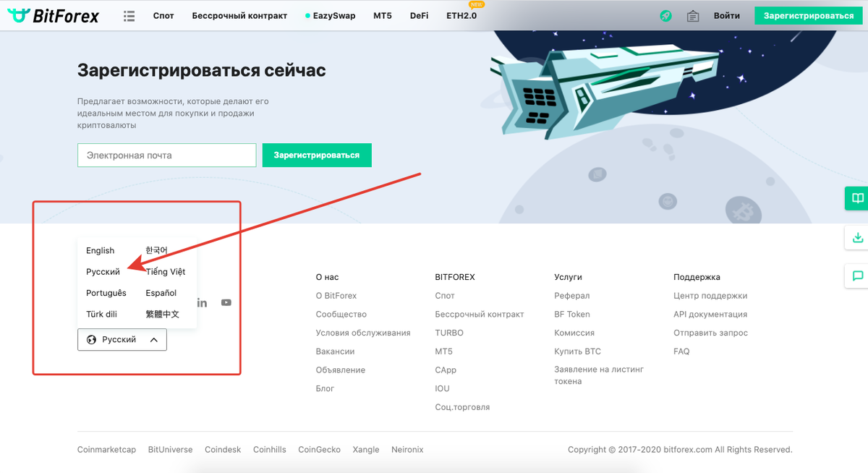Select Türk dili language option
This screenshot has width=868, height=473.
click(101, 314)
